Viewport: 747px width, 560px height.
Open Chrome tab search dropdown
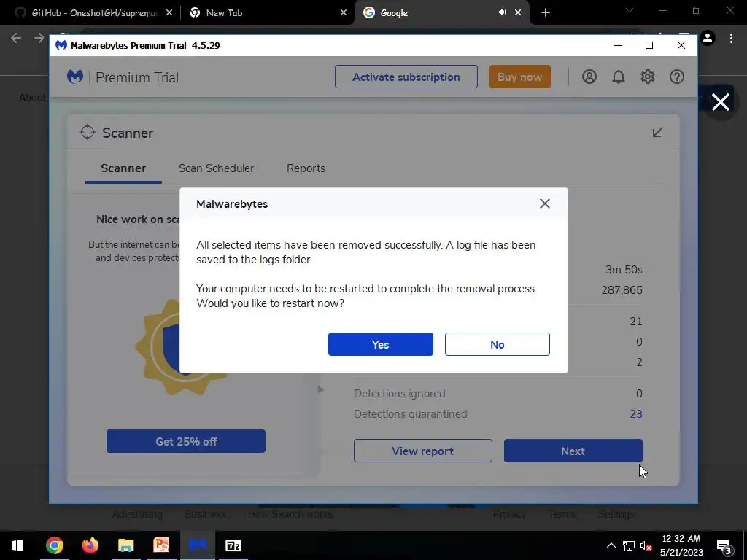(x=630, y=10)
